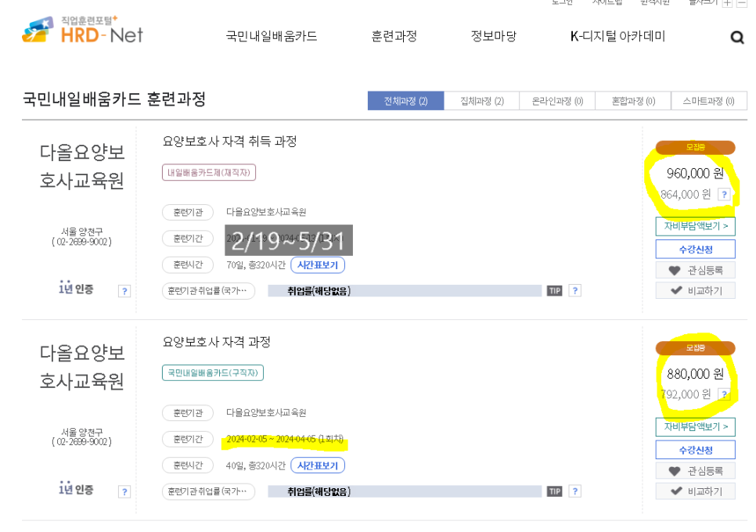756x532 pixels.
Task: Click the 취업률 bar of the 70일 course
Action: (x=405, y=290)
